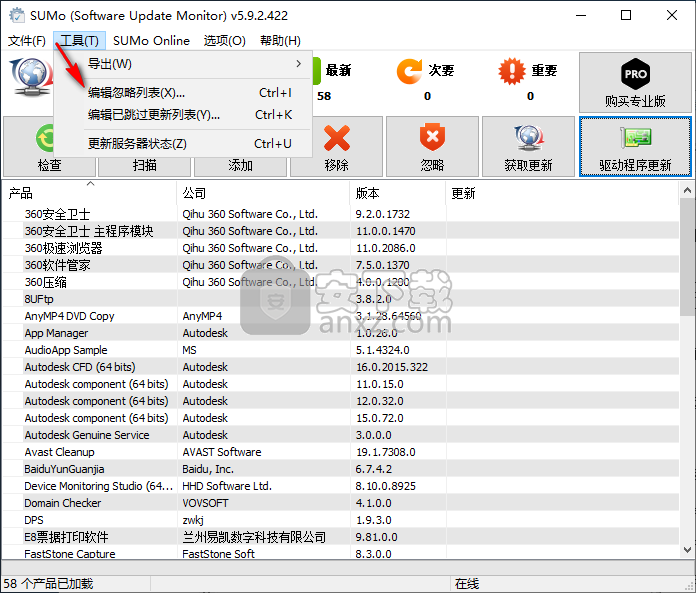The width and height of the screenshot is (696, 593).
Task: Select 更新服务器状态(Z) menu entry
Action: (x=183, y=144)
